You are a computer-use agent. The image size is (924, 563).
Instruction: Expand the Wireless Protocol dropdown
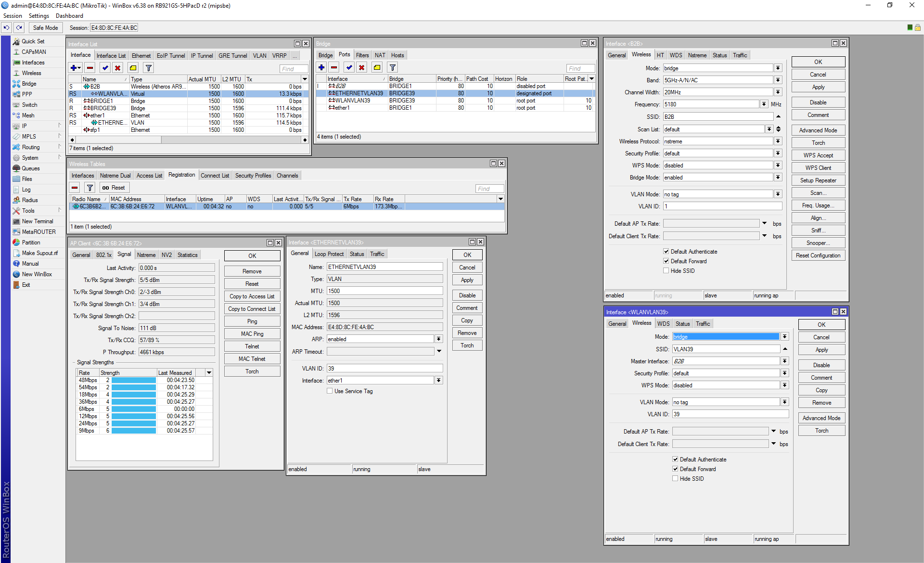tap(778, 141)
